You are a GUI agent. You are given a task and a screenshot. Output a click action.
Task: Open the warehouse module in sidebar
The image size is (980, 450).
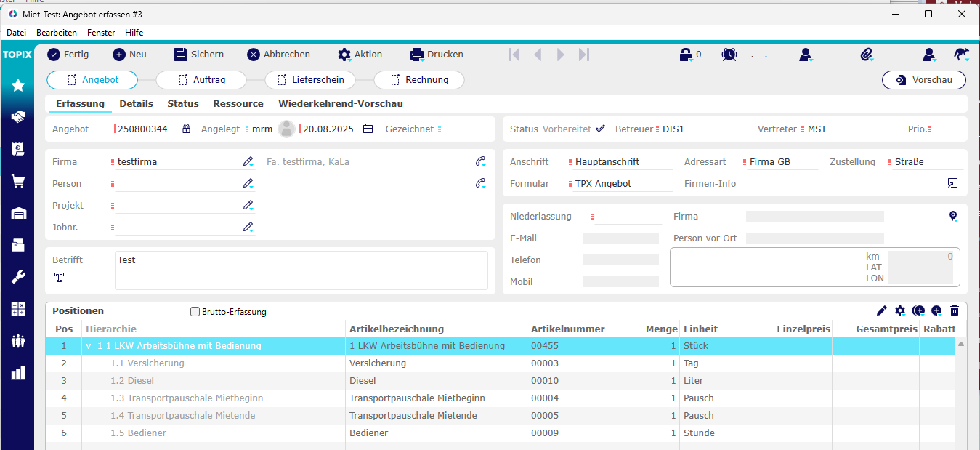coord(18,213)
